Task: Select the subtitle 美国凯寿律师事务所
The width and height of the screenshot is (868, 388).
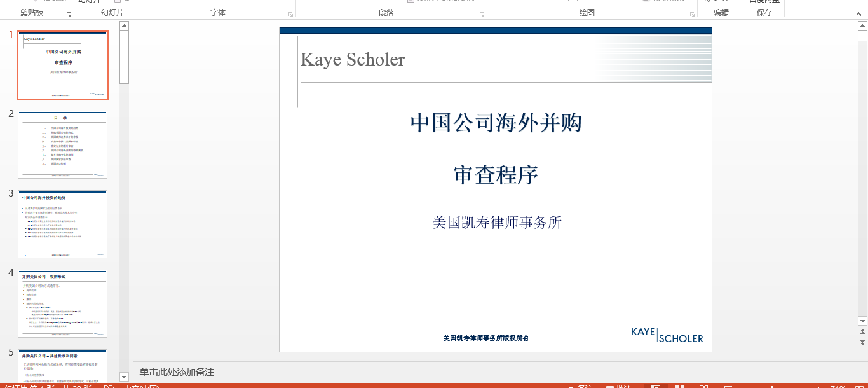Action: point(497,222)
